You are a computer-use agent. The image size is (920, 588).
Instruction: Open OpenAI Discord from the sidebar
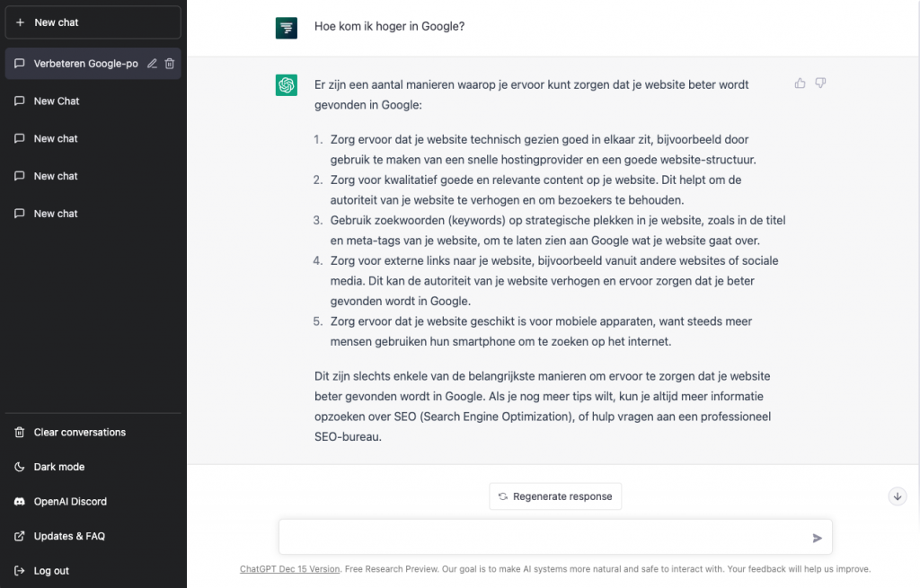coord(93,501)
